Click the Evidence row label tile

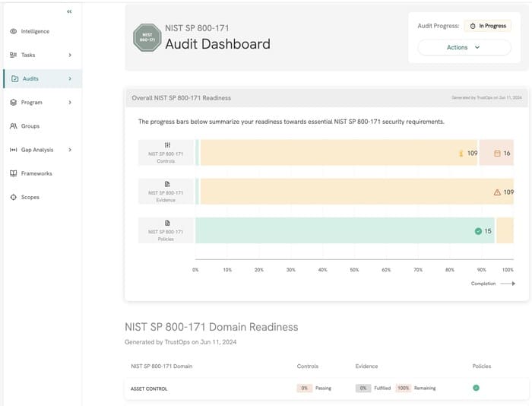coord(166,192)
